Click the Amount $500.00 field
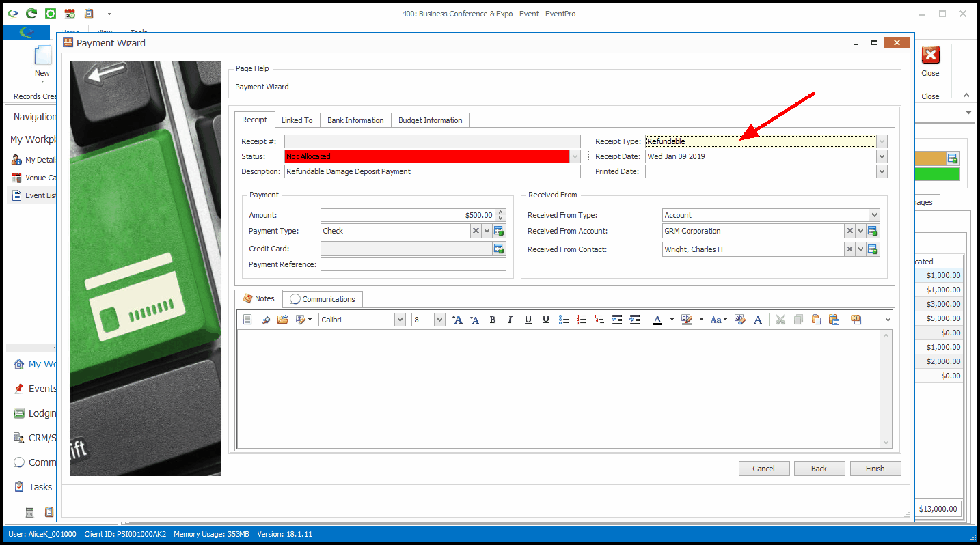This screenshot has width=980, height=545. 408,215
